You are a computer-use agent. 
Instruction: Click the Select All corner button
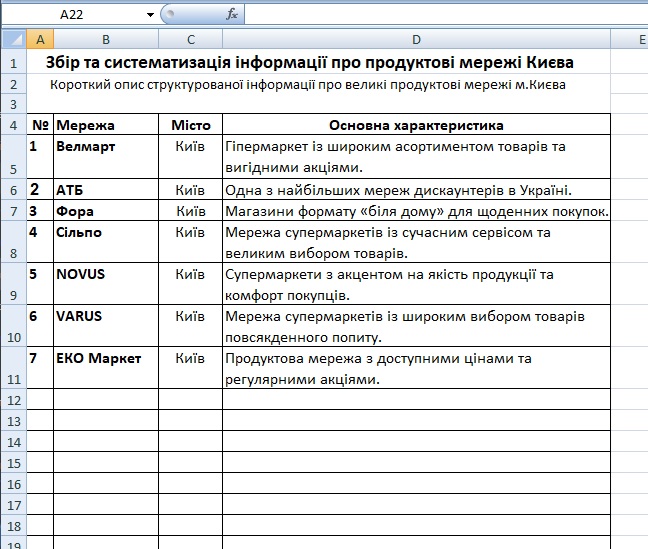pyautogui.click(x=14, y=40)
